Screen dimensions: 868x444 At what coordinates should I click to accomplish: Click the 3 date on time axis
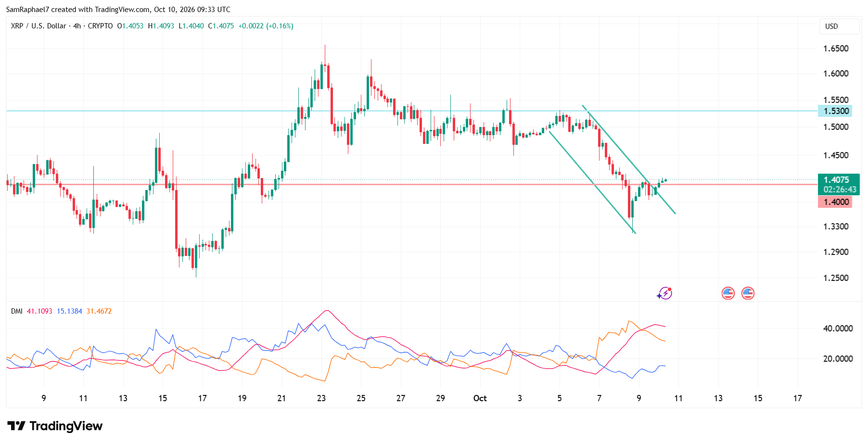click(x=520, y=398)
